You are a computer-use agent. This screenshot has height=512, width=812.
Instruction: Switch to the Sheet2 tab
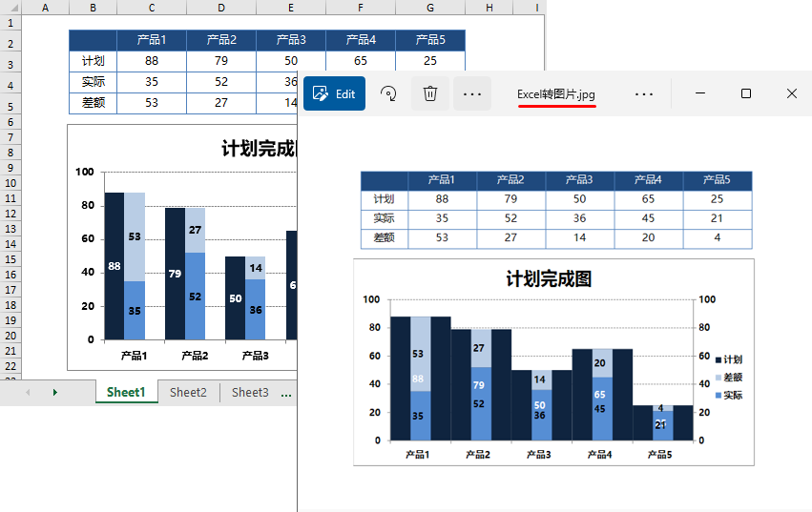[188, 393]
